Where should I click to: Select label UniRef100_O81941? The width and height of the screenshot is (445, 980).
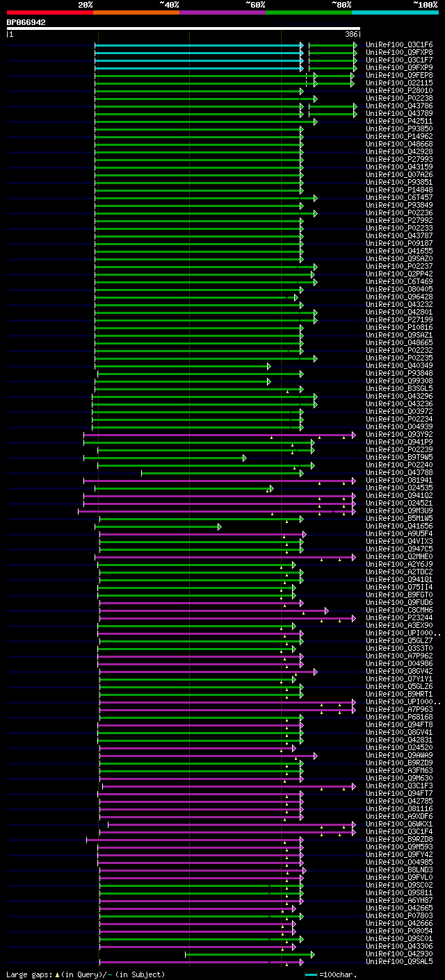pos(399,481)
